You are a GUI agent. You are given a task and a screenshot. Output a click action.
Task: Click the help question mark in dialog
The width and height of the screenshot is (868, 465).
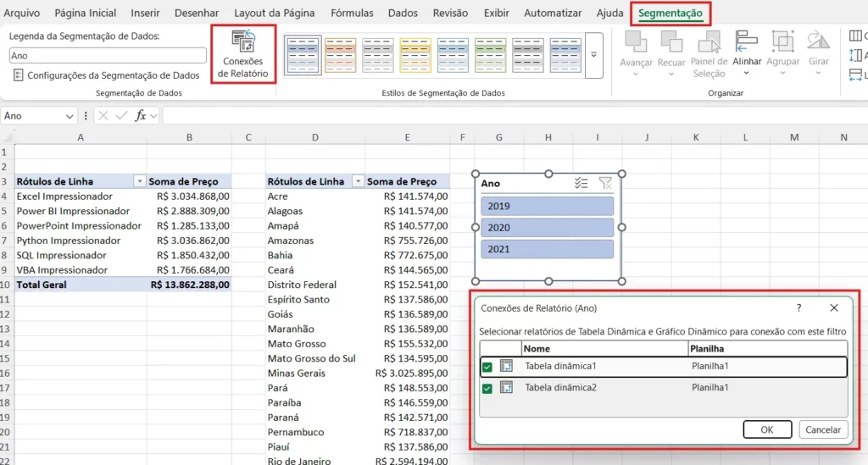(x=798, y=308)
